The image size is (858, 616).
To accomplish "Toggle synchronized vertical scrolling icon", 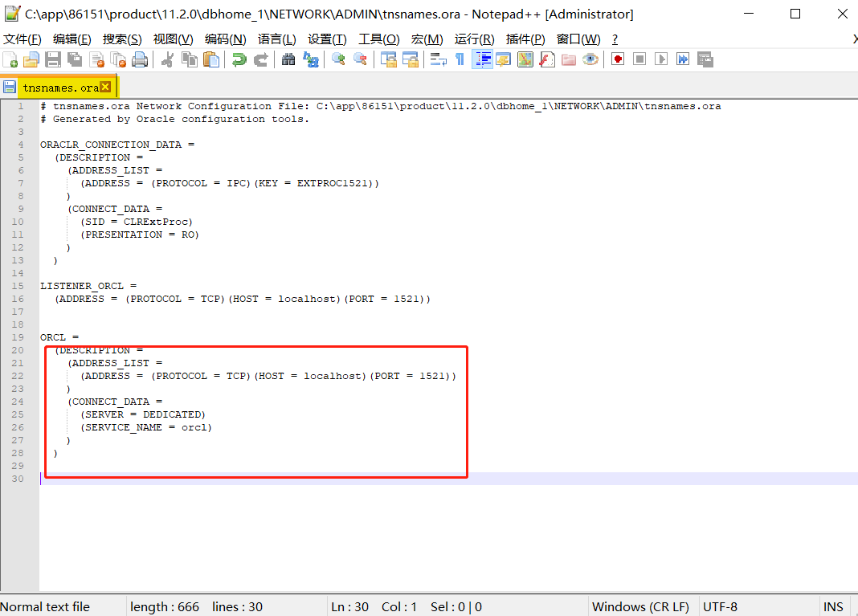I will 389,59.
